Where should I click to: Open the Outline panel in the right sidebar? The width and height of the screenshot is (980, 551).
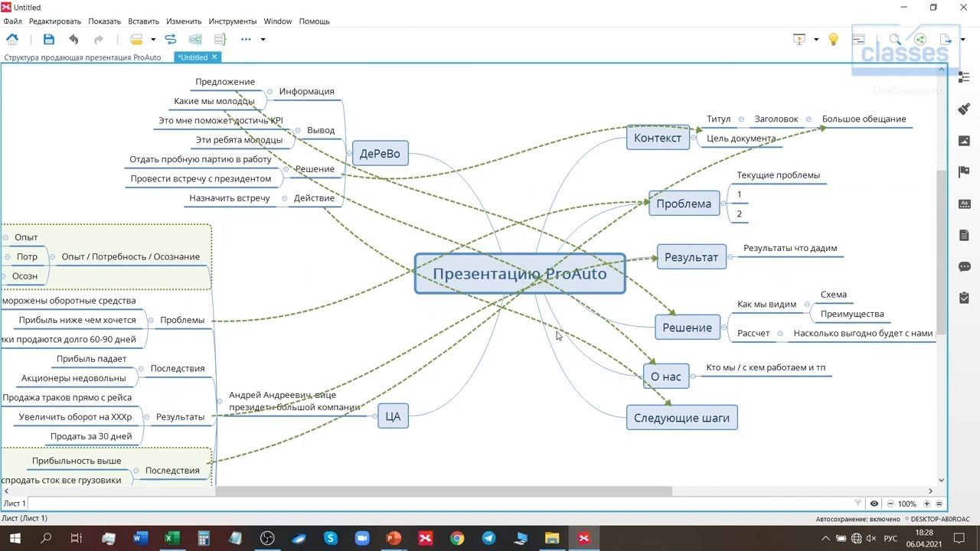(964, 77)
